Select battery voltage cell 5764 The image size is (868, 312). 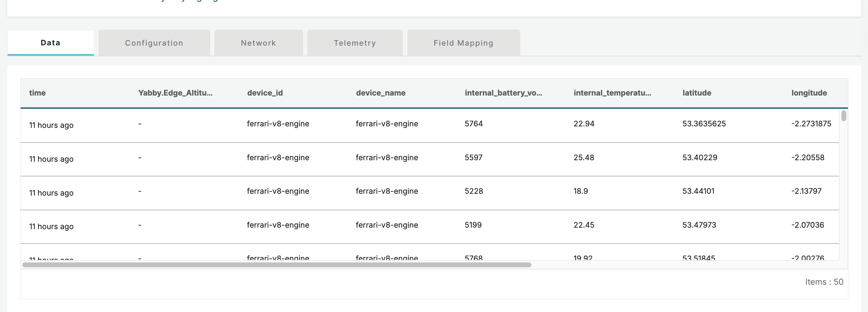(473, 124)
